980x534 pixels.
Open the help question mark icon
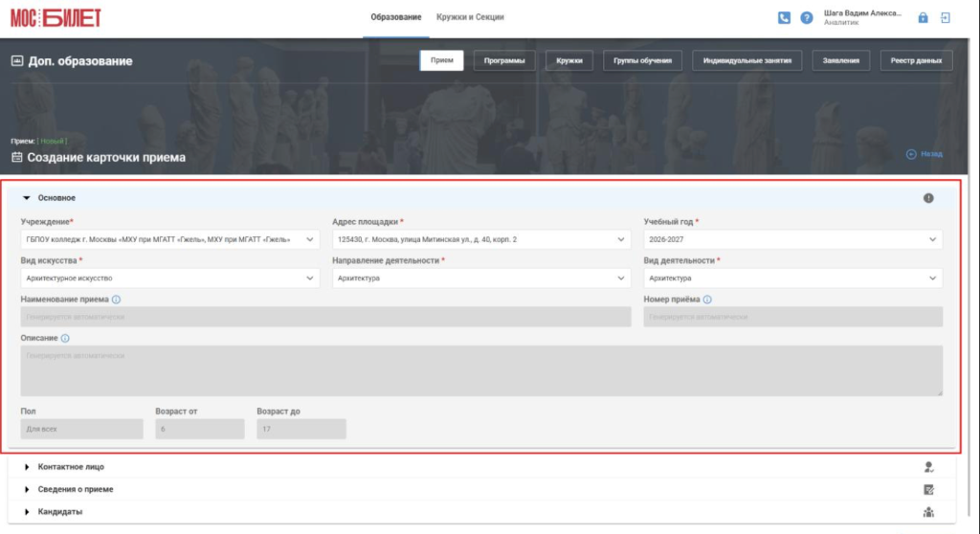(807, 18)
